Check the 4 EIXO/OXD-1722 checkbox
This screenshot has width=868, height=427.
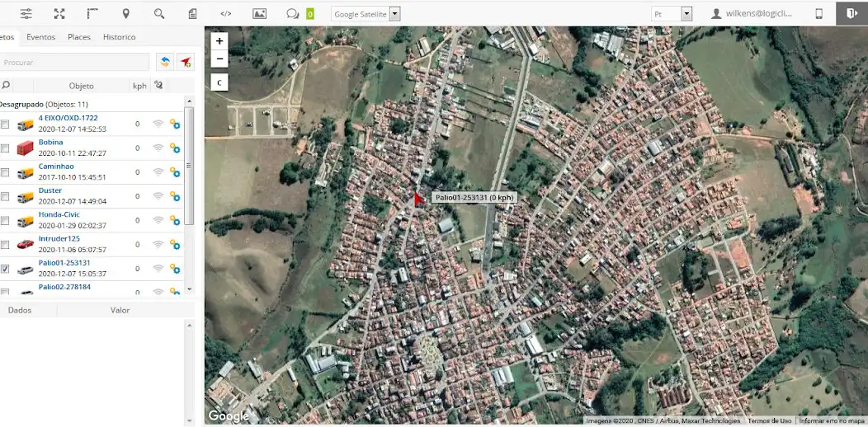click(5, 124)
